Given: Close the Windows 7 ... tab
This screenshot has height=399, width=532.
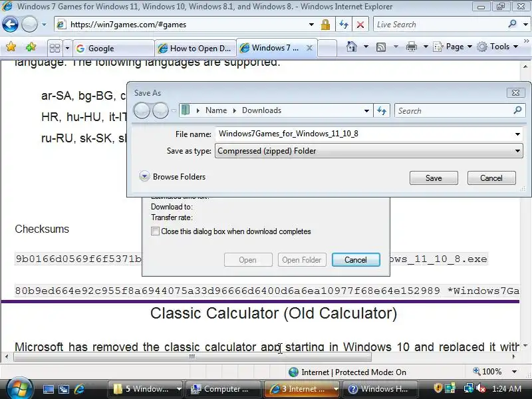Looking at the screenshot, I should [x=309, y=48].
